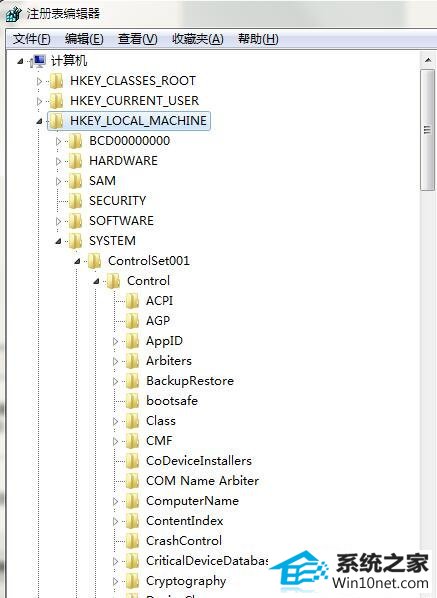Click the Control folder icon
Viewport: 437px width, 598px height.
click(114, 281)
